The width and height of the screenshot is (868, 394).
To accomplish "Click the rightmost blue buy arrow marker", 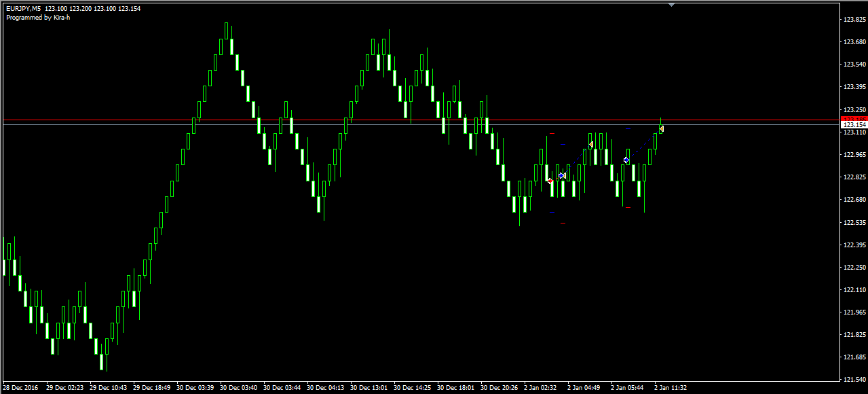I will [626, 160].
